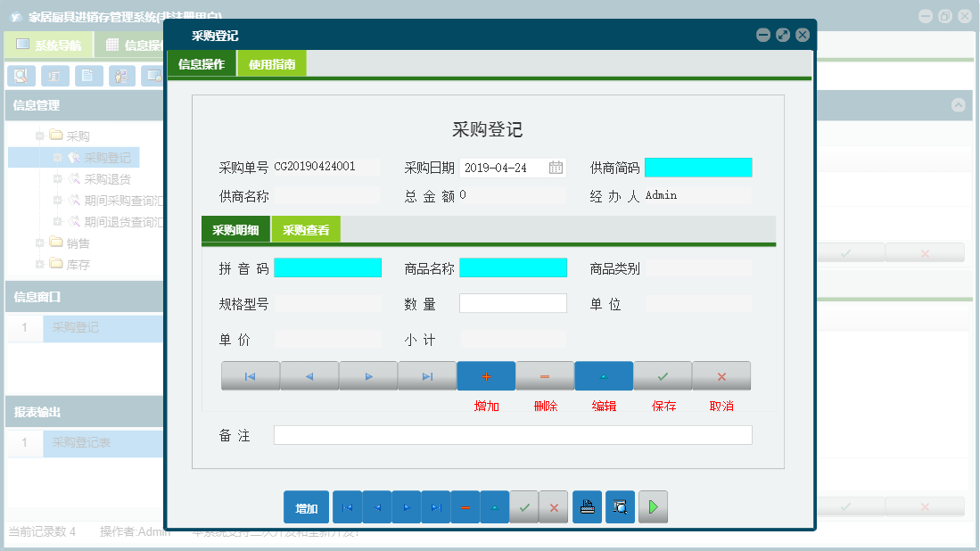This screenshot has height=551, width=980.
Task: Click the 删除 minus icon
Action: click(545, 375)
